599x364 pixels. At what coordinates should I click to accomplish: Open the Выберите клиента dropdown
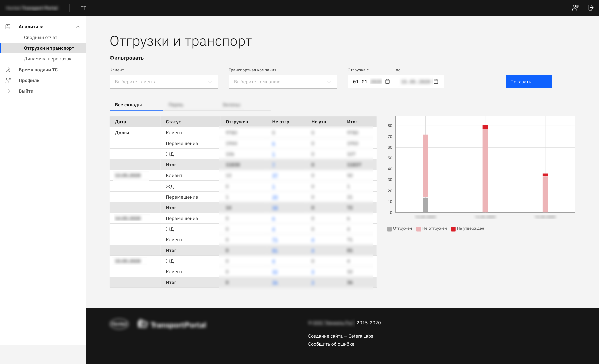tap(163, 81)
